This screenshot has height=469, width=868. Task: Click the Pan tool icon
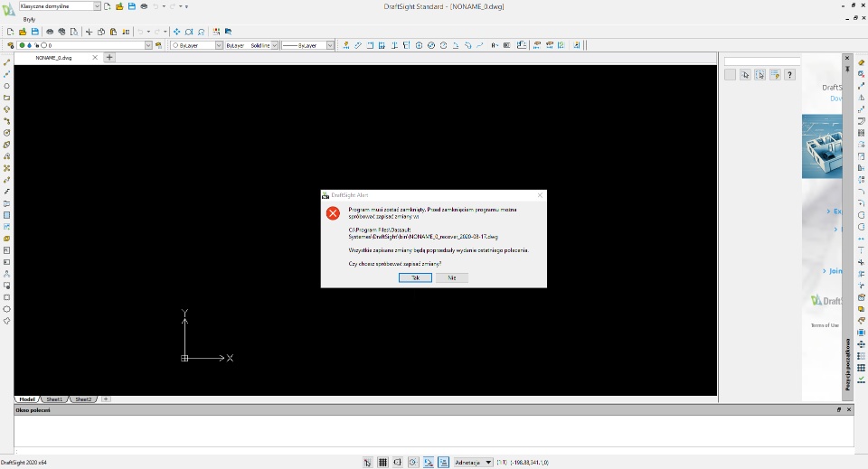point(176,32)
